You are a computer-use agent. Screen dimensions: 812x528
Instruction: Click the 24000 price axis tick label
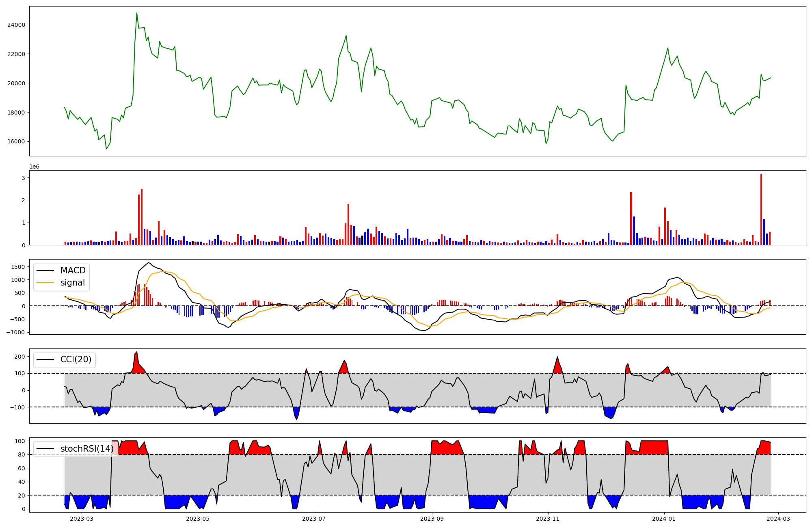coord(16,25)
